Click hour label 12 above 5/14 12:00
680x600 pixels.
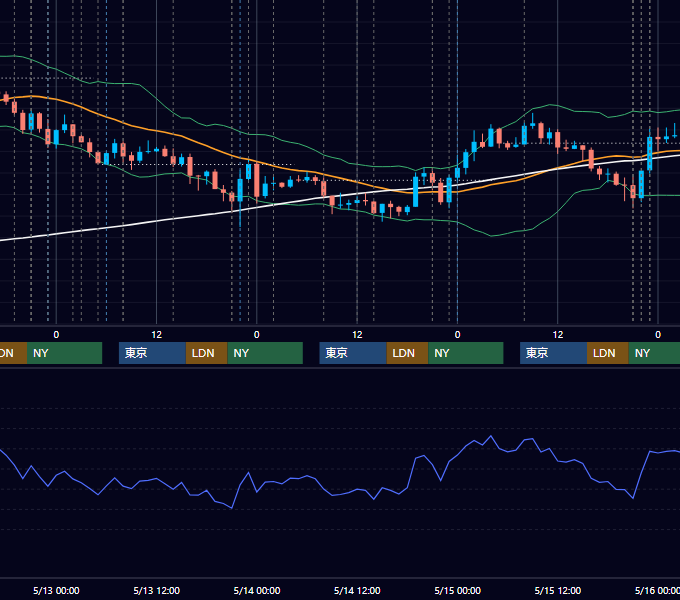[357, 335]
